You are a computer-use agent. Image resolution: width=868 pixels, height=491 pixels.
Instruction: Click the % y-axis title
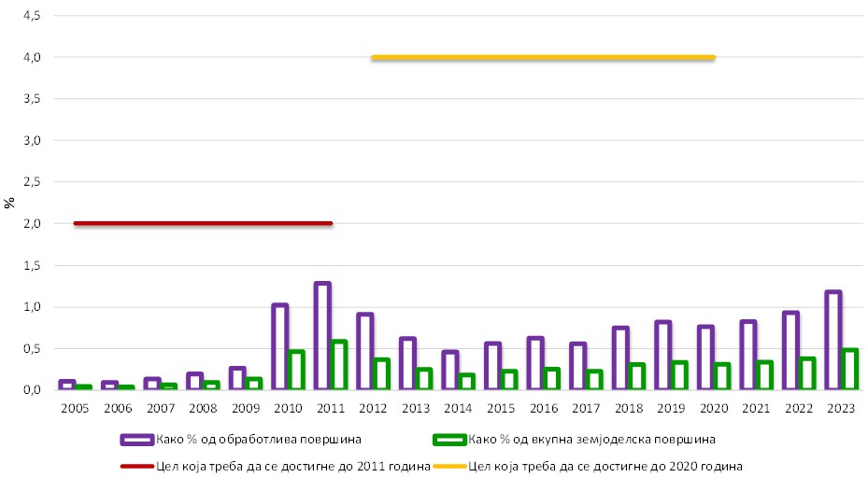10,203
